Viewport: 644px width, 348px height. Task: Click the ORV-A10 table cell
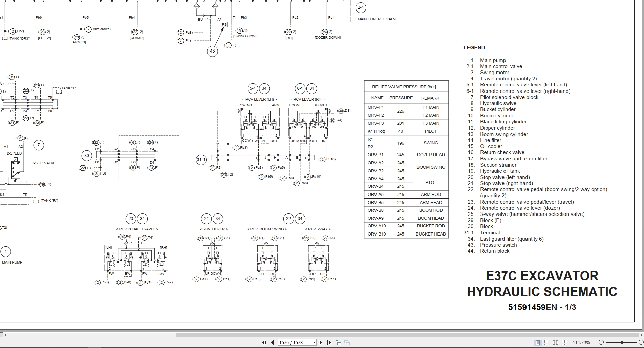377,226
